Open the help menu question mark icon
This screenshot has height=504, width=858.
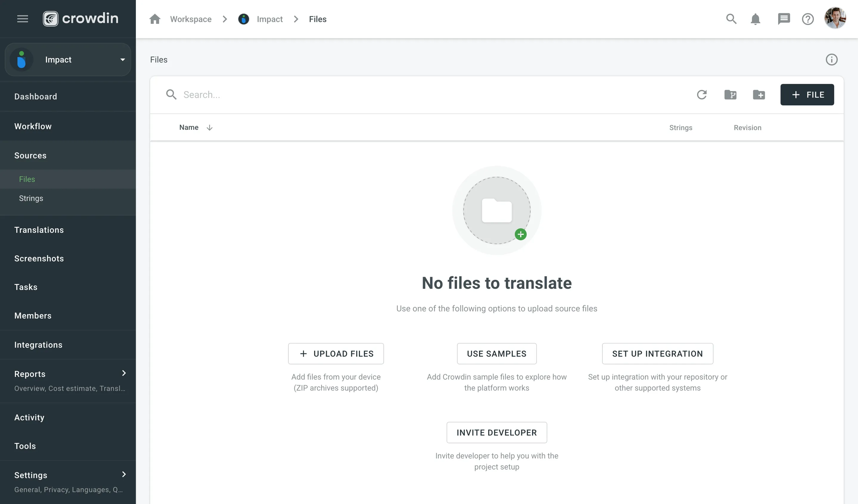click(x=808, y=19)
